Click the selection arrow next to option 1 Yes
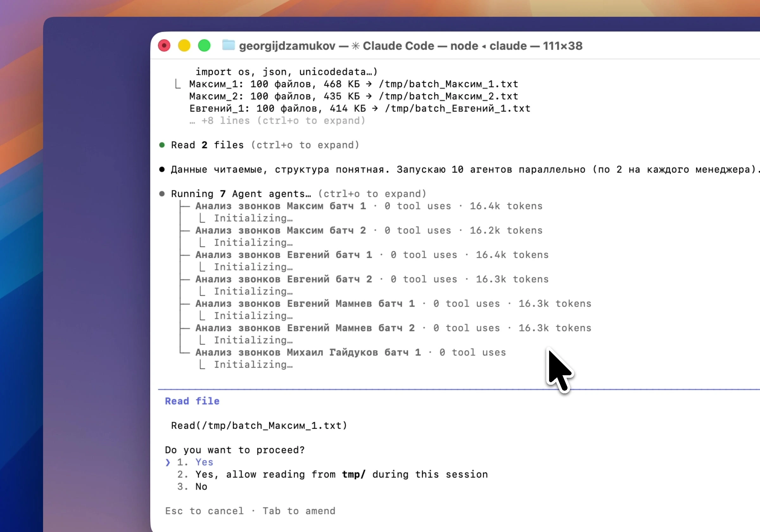 tap(168, 462)
